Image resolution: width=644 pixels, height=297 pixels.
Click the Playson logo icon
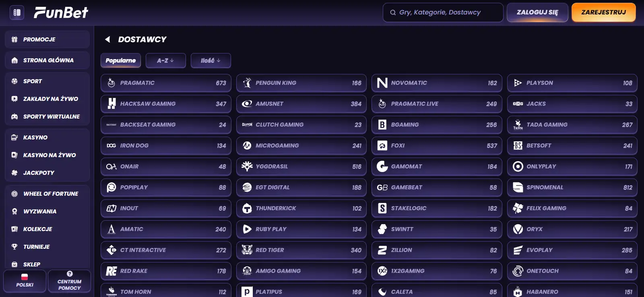pos(518,83)
